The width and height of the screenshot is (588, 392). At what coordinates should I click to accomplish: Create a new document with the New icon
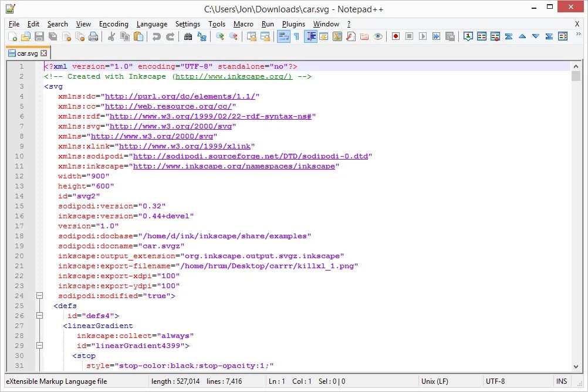pos(12,36)
